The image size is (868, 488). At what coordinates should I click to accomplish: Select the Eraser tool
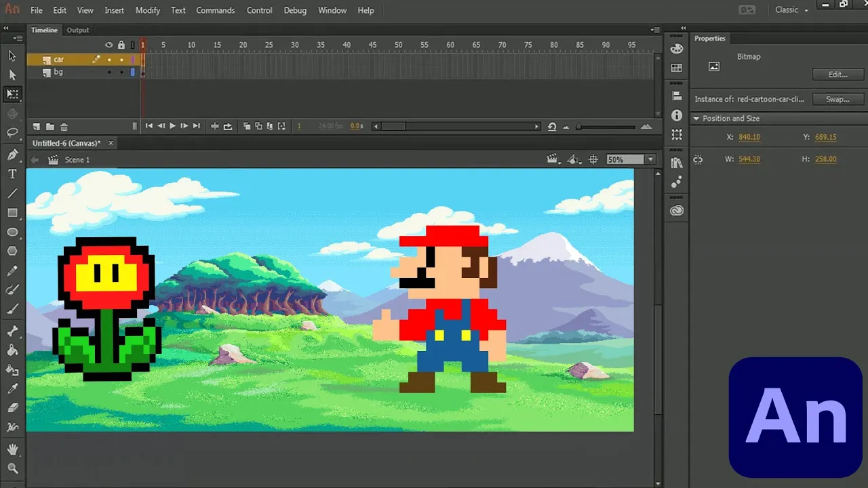click(x=12, y=408)
